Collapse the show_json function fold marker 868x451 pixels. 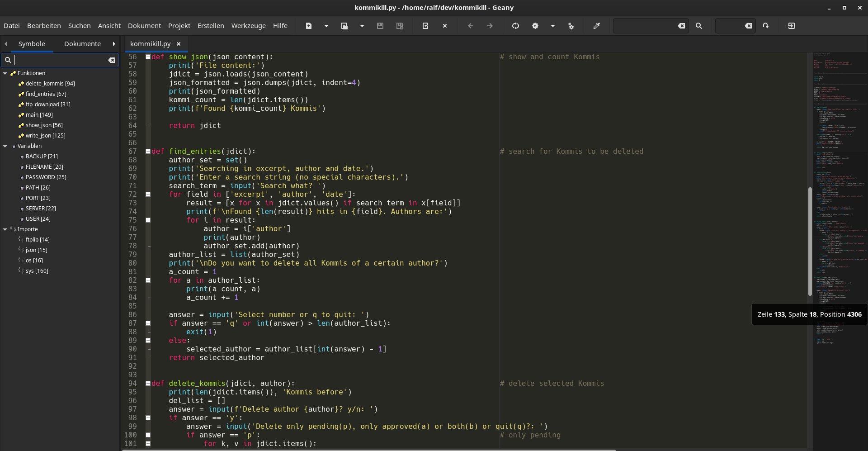click(148, 57)
